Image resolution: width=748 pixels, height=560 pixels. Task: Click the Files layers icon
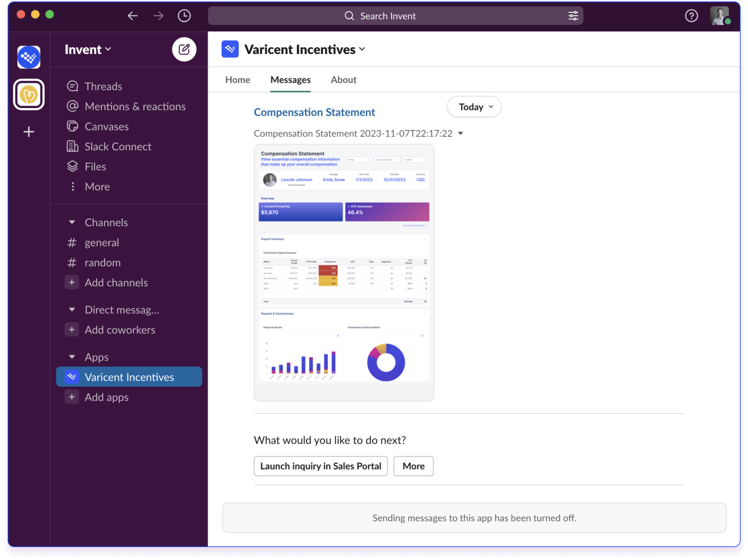coord(73,166)
